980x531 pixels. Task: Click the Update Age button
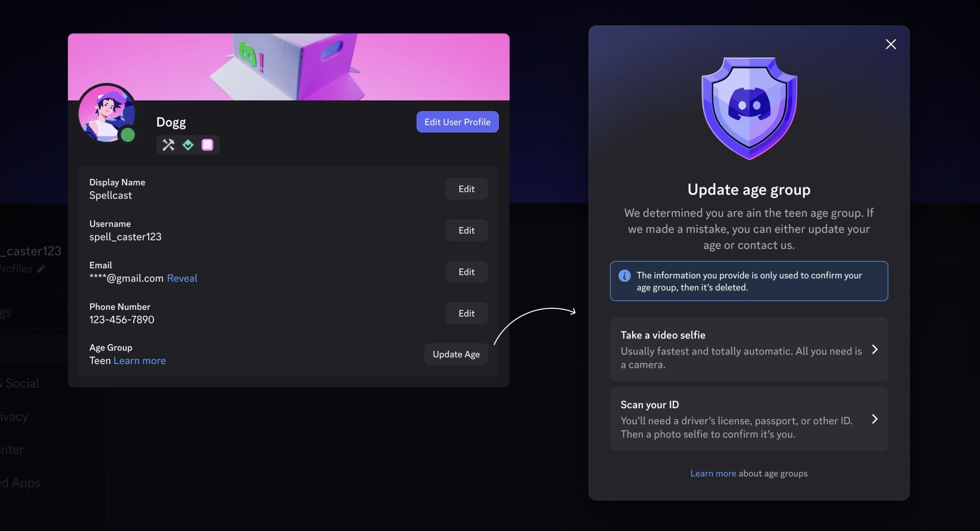point(456,354)
